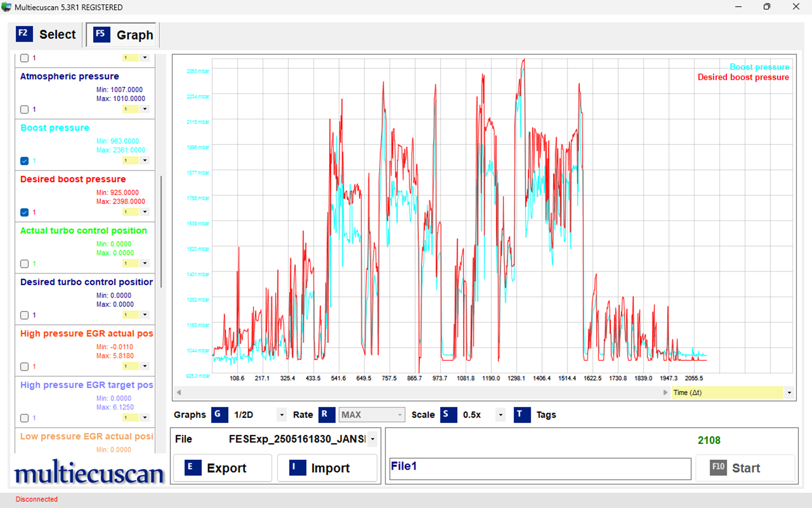Click the Import button
Screen dimensions: 812x508
point(327,468)
